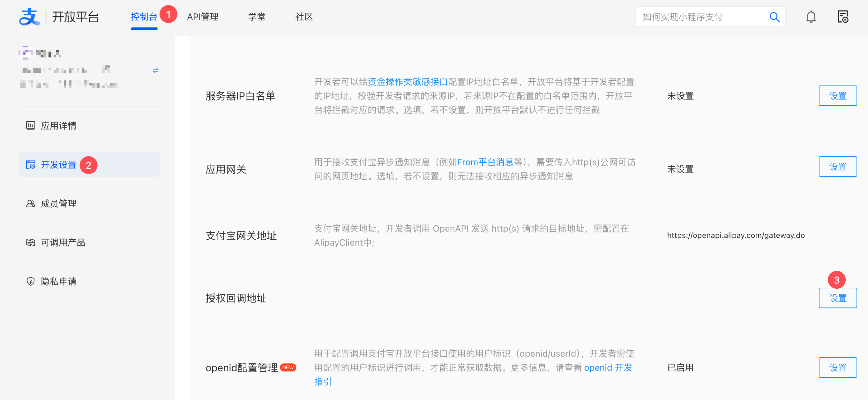Image resolution: width=868 pixels, height=400 pixels.
Task: Open the notifications bell
Action: [811, 17]
